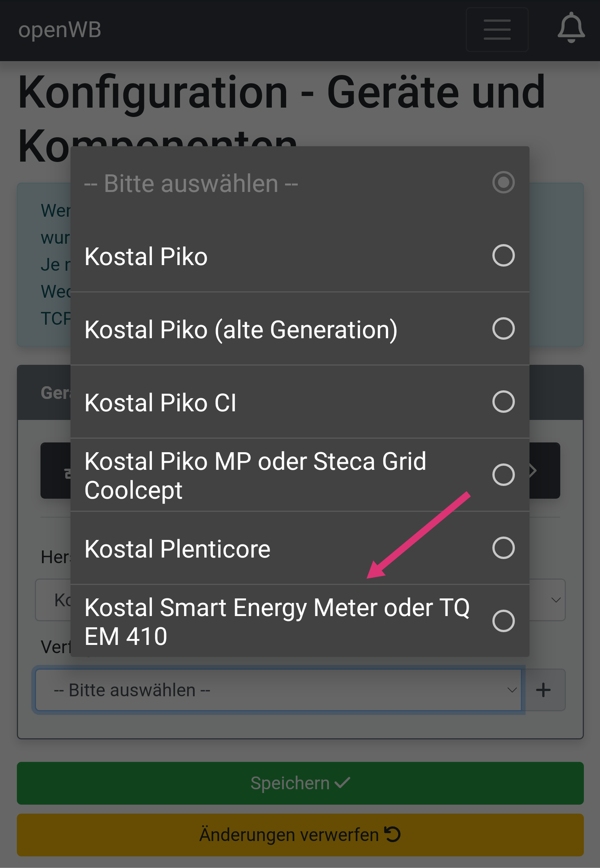Image resolution: width=600 pixels, height=868 pixels.
Task: Click the Speichern button
Action: pos(300,783)
